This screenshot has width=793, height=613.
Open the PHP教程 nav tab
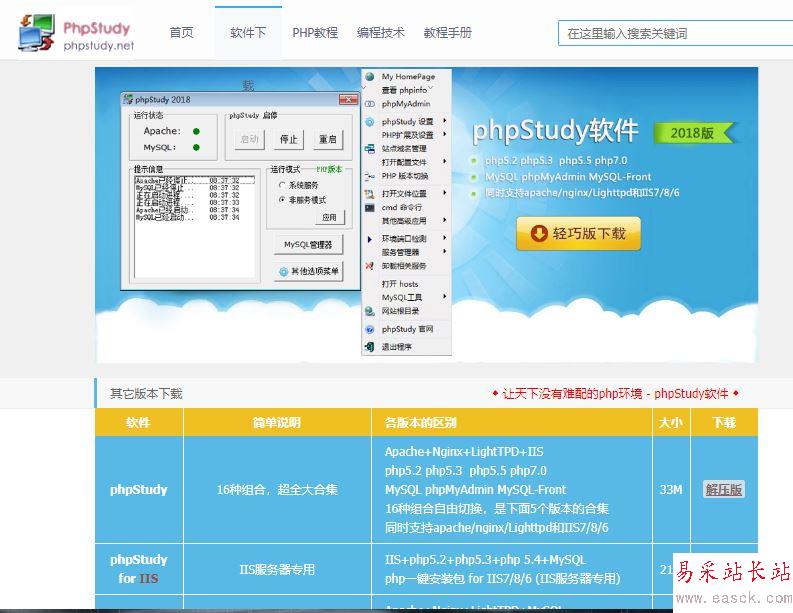pyautogui.click(x=315, y=33)
